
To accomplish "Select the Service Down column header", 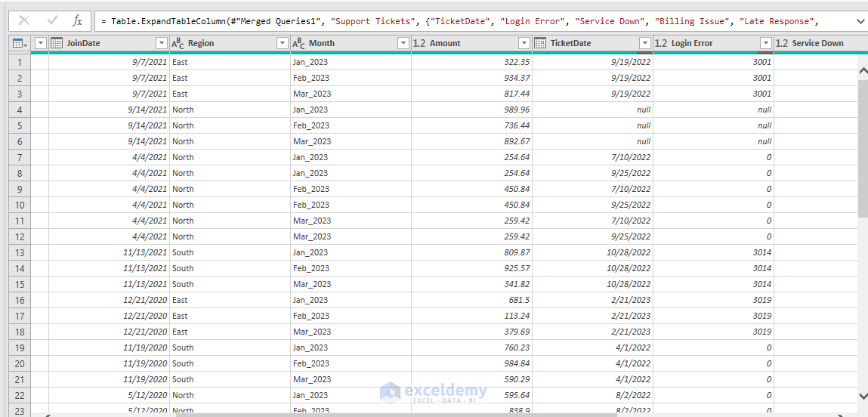I will click(x=820, y=43).
